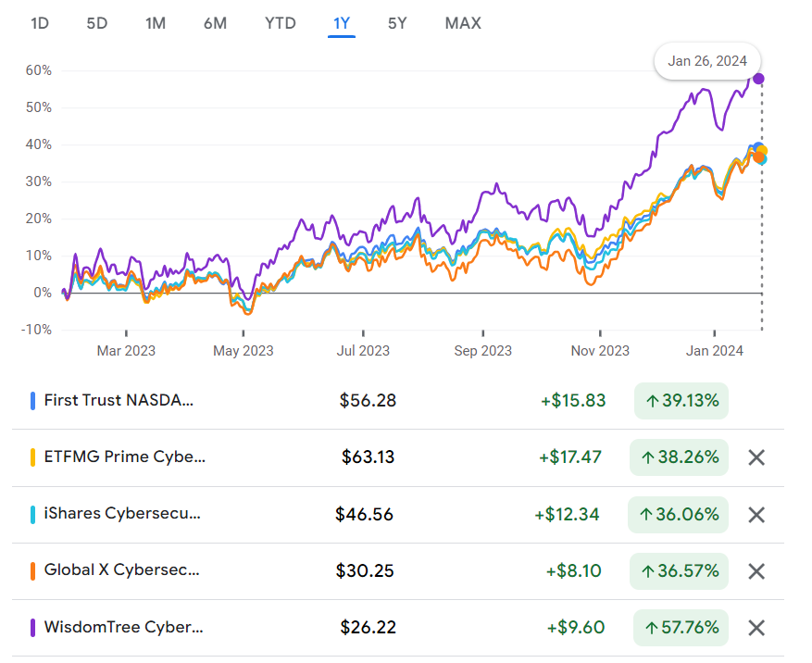Open ETFMG Prime Cyber... fund link

(125, 457)
